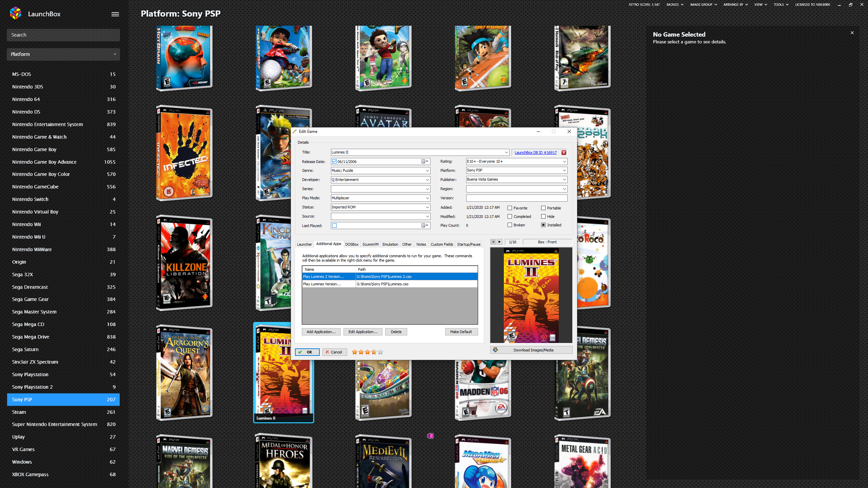Click the Delete application button

(396, 332)
